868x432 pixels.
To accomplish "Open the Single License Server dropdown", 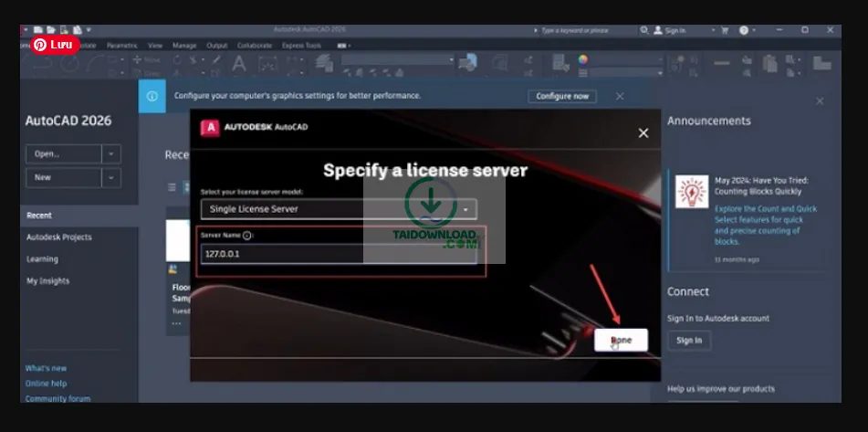I will (339, 209).
